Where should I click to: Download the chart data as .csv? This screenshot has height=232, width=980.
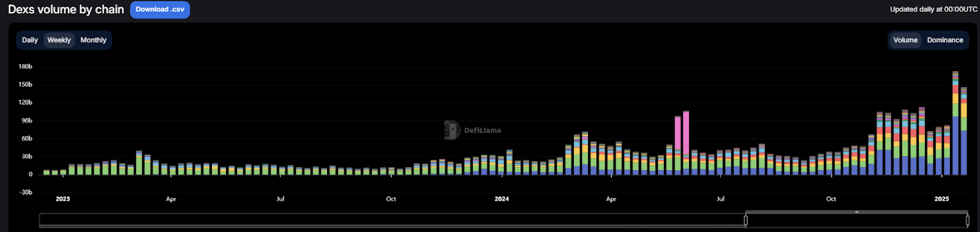pyautogui.click(x=160, y=10)
